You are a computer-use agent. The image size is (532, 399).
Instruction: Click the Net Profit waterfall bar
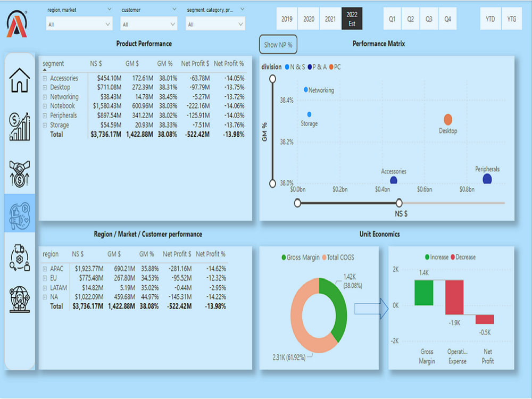tap(485, 319)
